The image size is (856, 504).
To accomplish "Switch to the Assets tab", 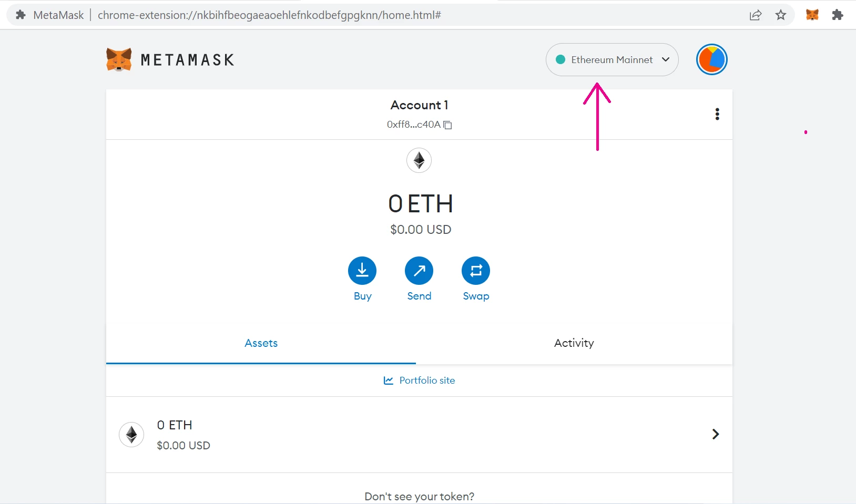I will click(261, 343).
